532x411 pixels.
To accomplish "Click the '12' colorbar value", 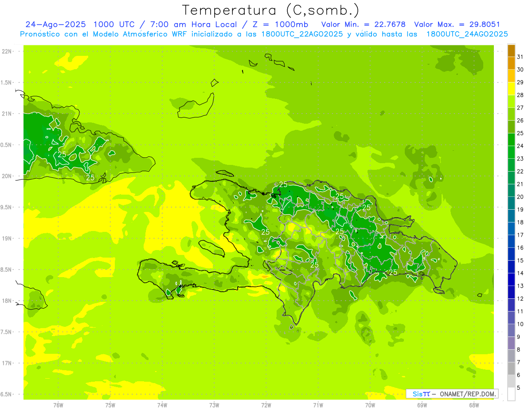I will point(520,298).
